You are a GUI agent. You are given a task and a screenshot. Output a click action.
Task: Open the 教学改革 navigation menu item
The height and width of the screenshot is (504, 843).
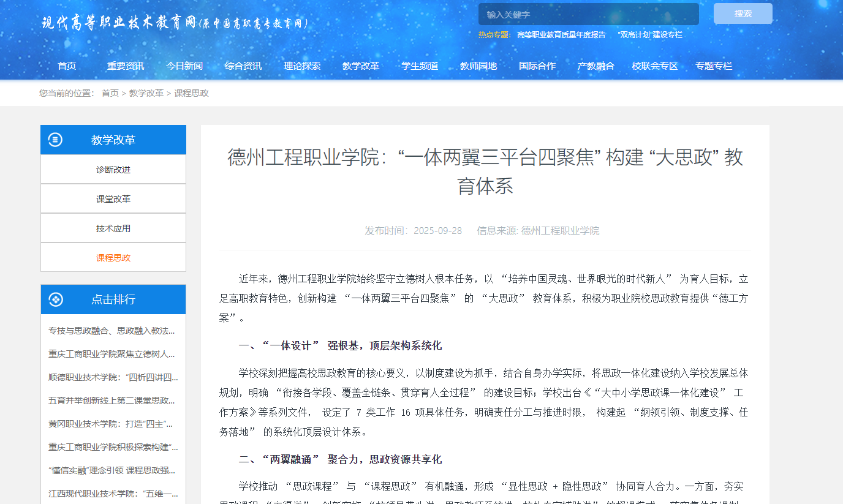coord(361,66)
